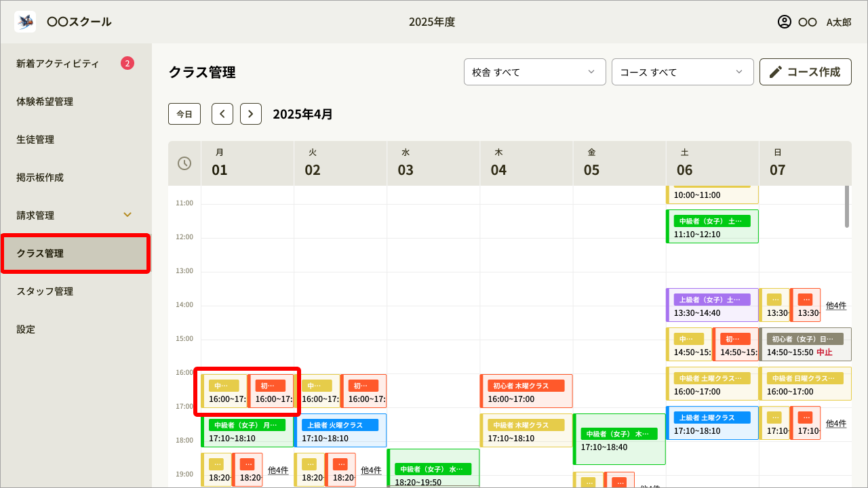Click the pencil icon on コース作成
This screenshot has height=488, width=868.
coord(776,72)
